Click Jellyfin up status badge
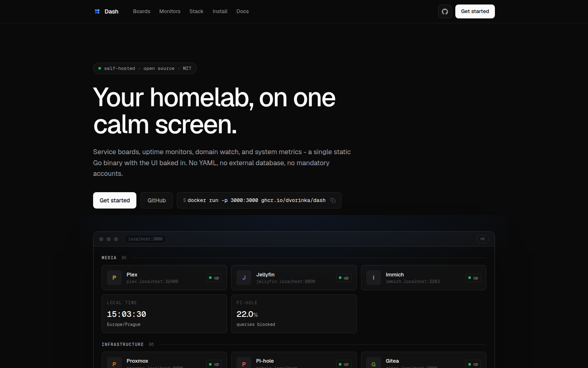This screenshot has width=588, height=368. pos(344,278)
